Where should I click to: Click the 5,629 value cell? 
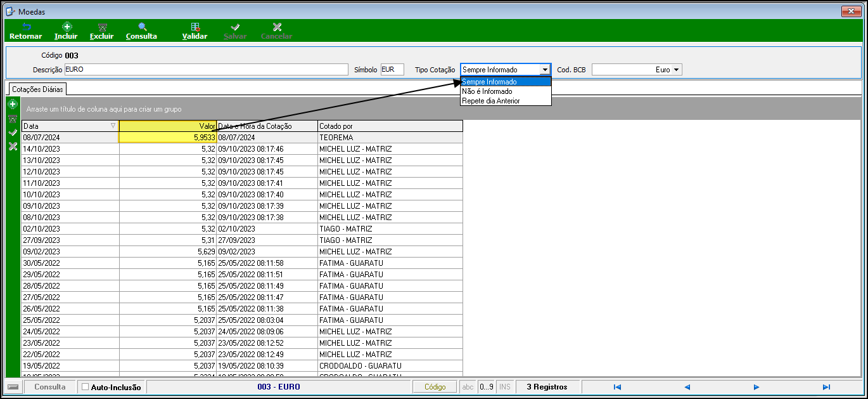pyautogui.click(x=168, y=252)
